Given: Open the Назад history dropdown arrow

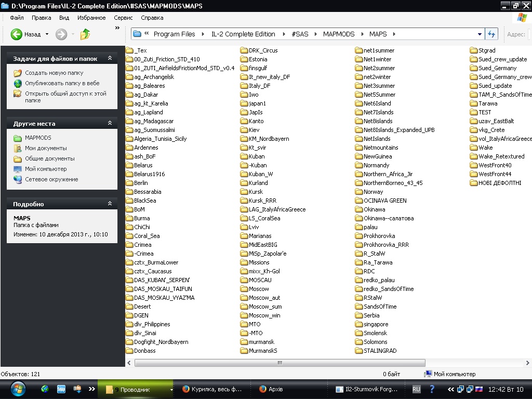Looking at the screenshot, I should pos(47,34).
